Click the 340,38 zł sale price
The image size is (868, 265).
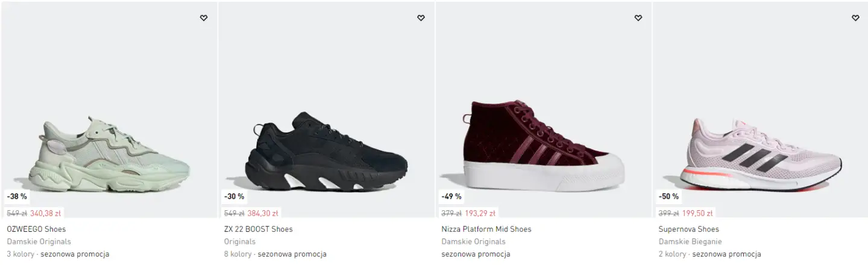point(46,213)
